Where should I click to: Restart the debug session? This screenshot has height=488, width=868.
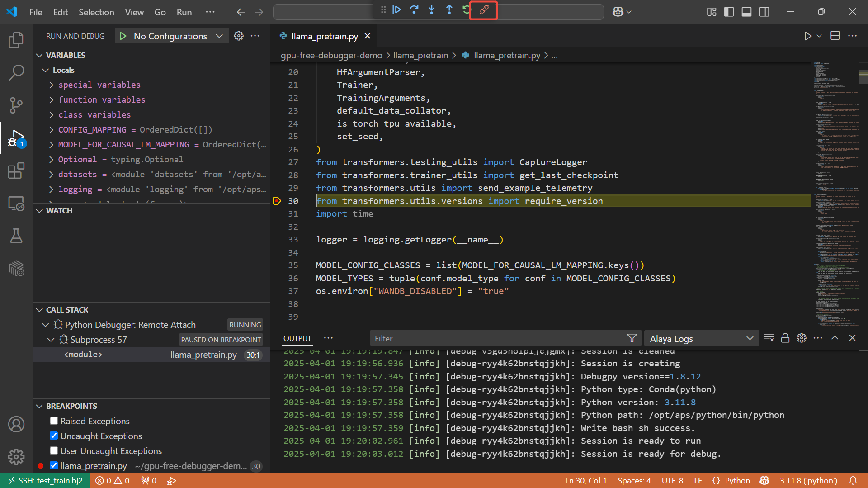(466, 10)
